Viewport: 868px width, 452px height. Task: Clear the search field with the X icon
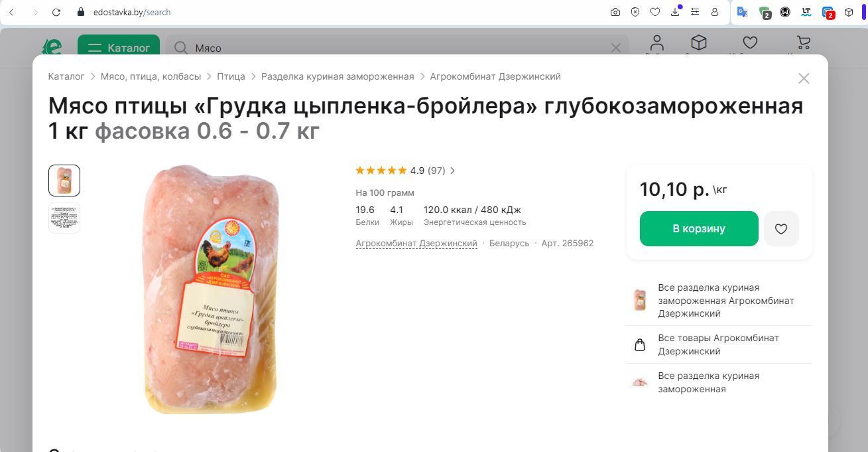pos(615,48)
